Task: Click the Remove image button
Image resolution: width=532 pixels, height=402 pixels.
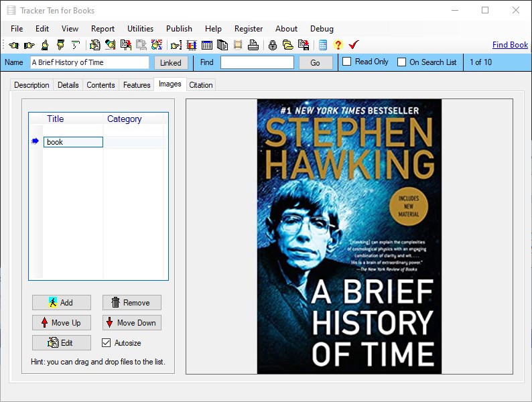Action: pyautogui.click(x=131, y=302)
